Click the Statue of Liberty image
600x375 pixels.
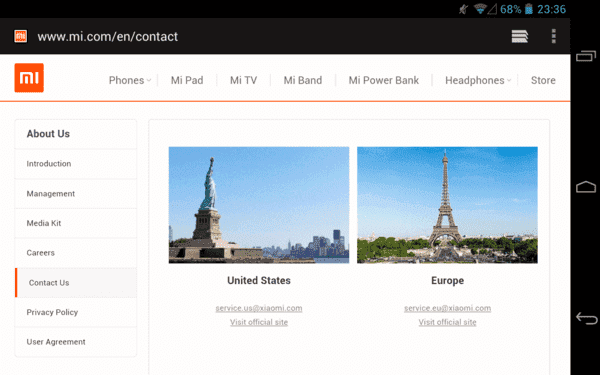tap(259, 205)
